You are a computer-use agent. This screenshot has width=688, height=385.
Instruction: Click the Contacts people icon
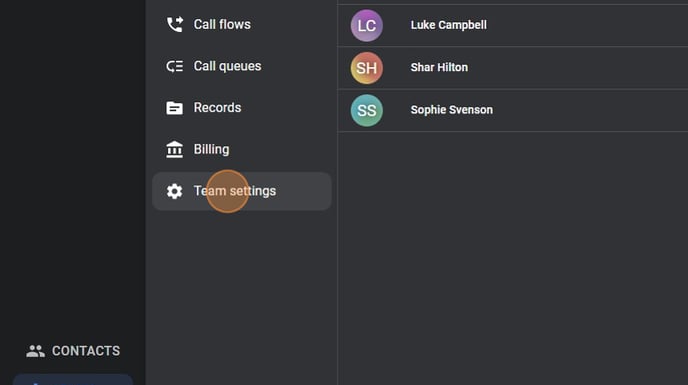click(x=36, y=351)
